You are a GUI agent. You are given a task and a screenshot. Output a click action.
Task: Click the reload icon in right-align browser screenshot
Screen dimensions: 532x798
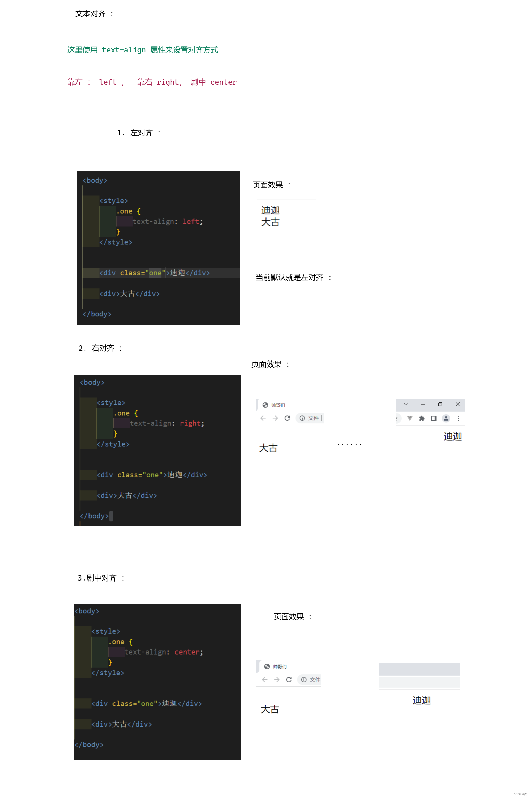[287, 418]
